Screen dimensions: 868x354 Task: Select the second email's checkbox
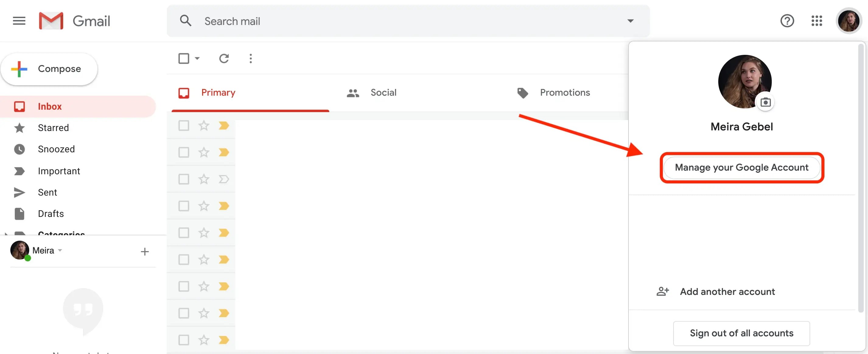coord(184,152)
